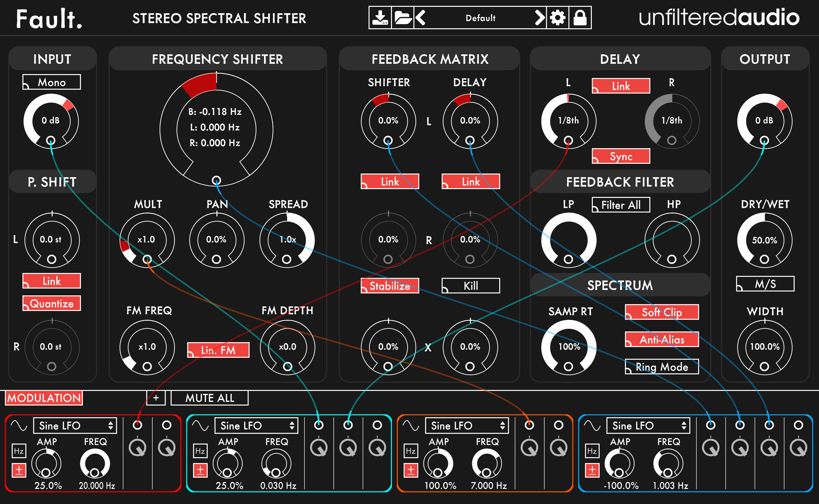Open the Default preset name menu

(480, 18)
